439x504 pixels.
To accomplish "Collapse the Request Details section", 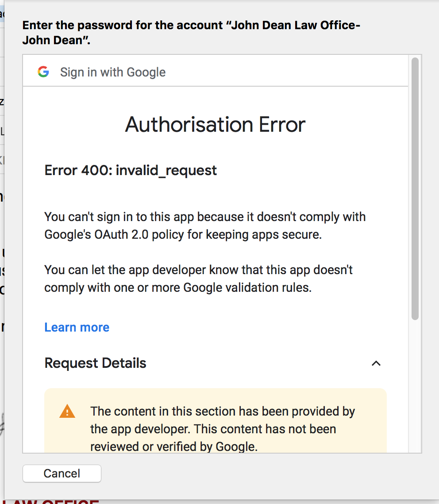I will pyautogui.click(x=376, y=363).
